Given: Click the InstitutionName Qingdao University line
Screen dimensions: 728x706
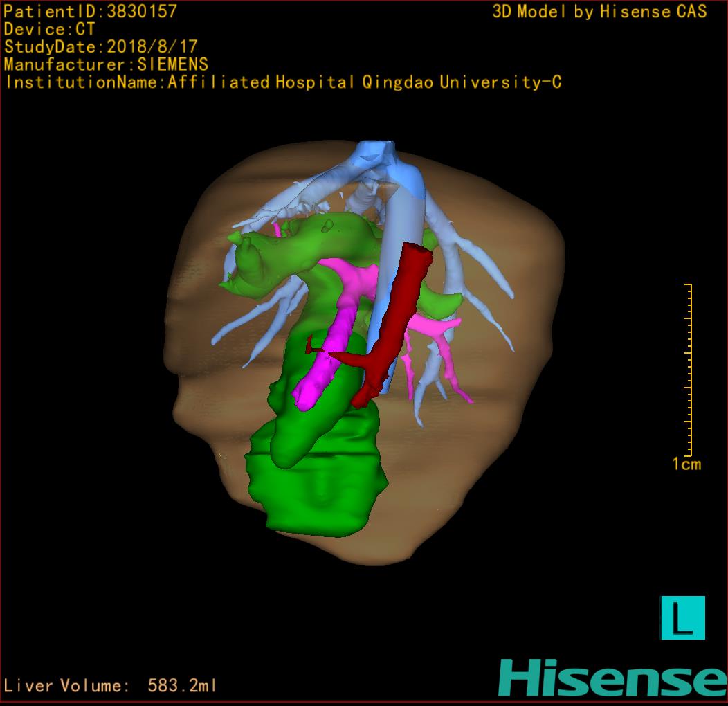Looking at the screenshot, I should click(x=282, y=82).
